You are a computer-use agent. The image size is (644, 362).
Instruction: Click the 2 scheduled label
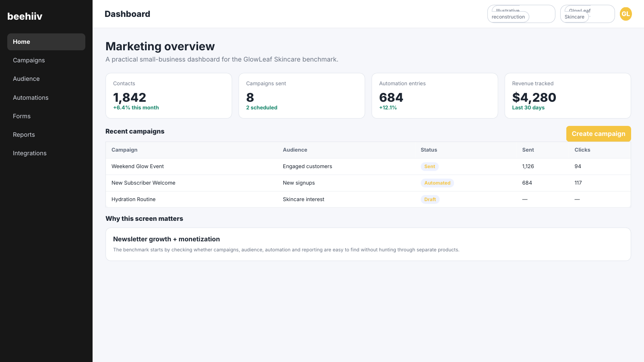(262, 108)
